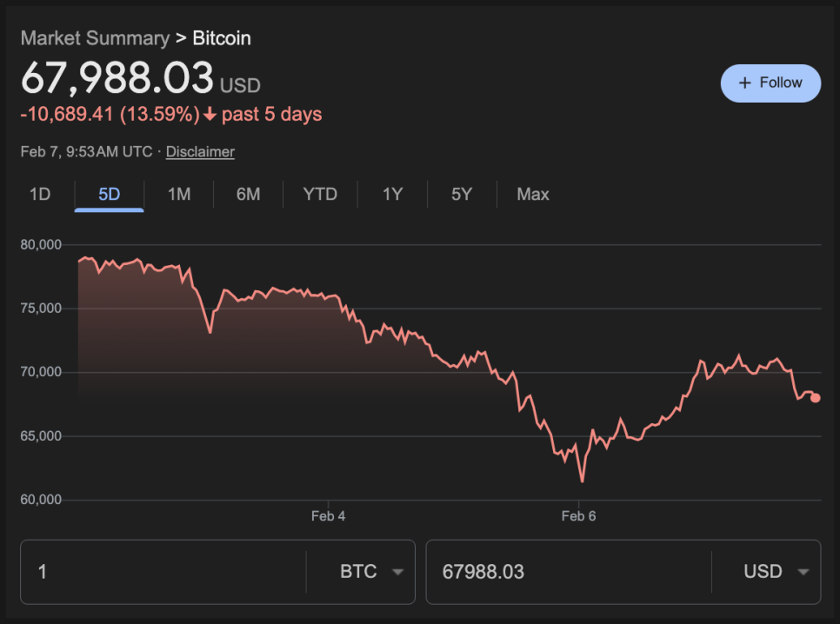Switch to the 1M chart tab
Viewport: 840px width, 624px height.
point(179,195)
